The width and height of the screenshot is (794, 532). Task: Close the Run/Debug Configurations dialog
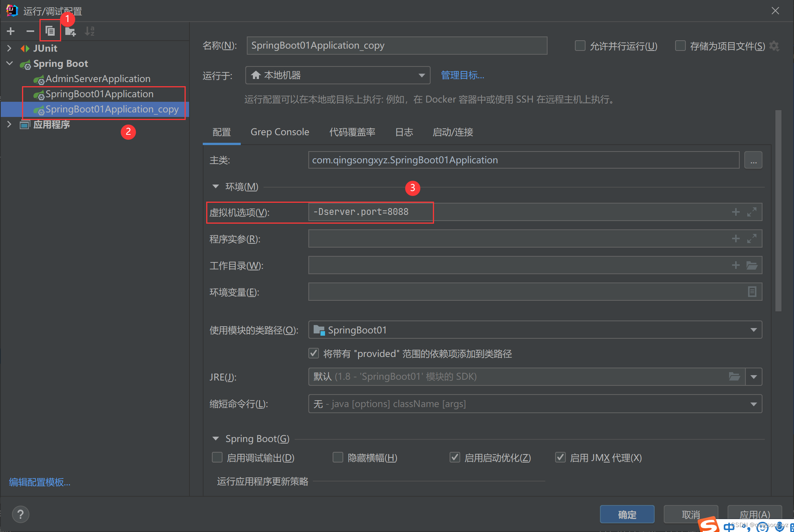(775, 11)
